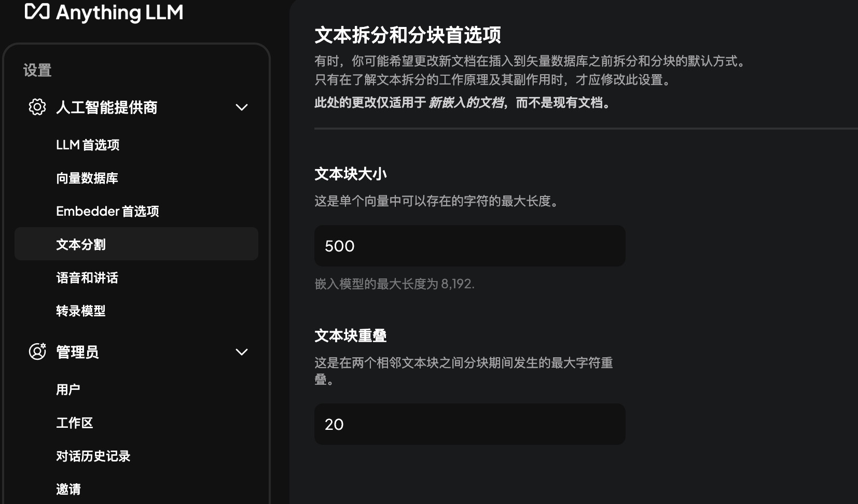Open the LLM 首选项 settings page
The height and width of the screenshot is (504, 858).
(88, 145)
